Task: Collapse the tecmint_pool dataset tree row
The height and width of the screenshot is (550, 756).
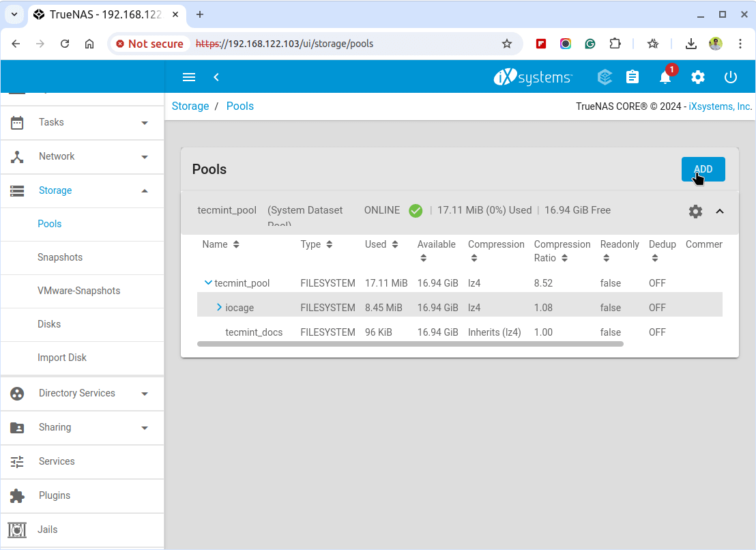Action: (x=208, y=283)
